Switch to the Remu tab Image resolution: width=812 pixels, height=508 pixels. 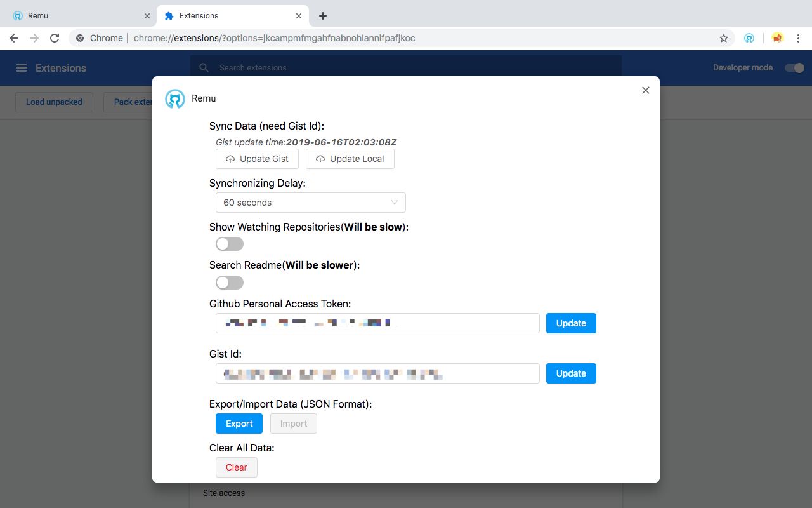coord(80,16)
